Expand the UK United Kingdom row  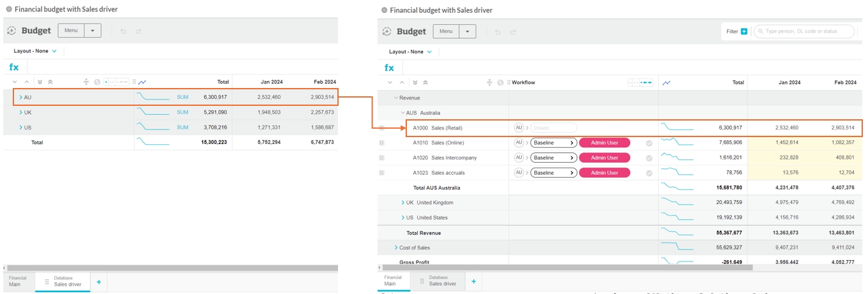coord(402,203)
